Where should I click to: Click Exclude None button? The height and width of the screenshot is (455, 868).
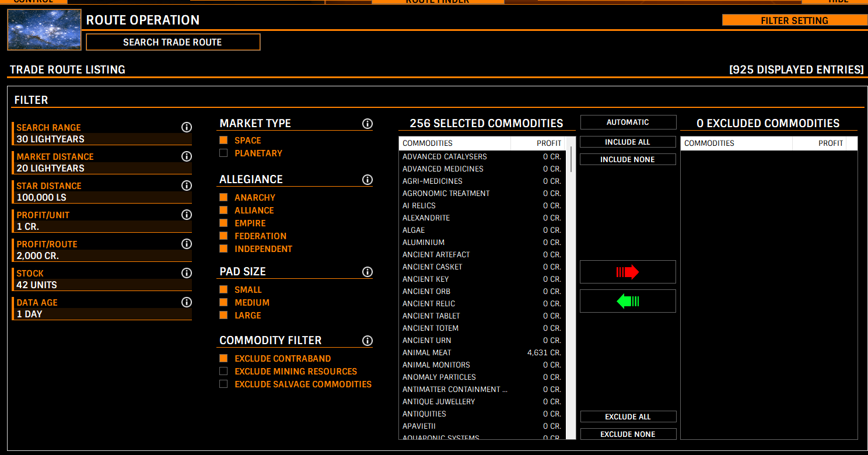628,434
